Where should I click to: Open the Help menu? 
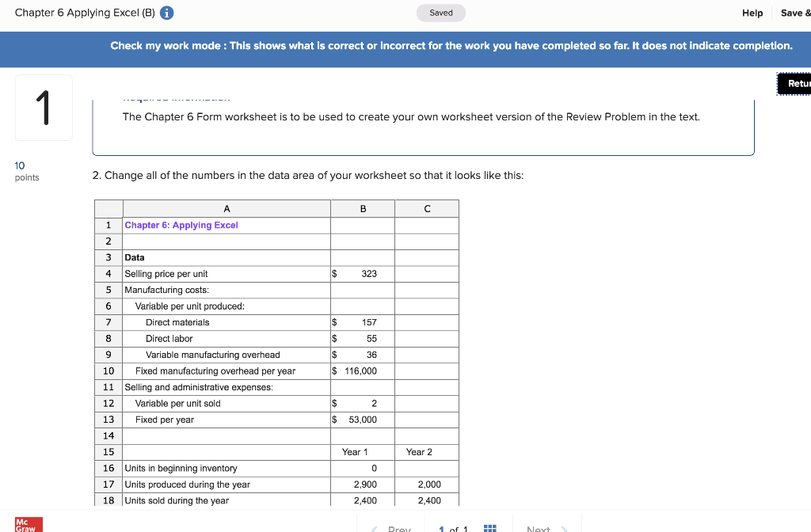[x=752, y=13]
